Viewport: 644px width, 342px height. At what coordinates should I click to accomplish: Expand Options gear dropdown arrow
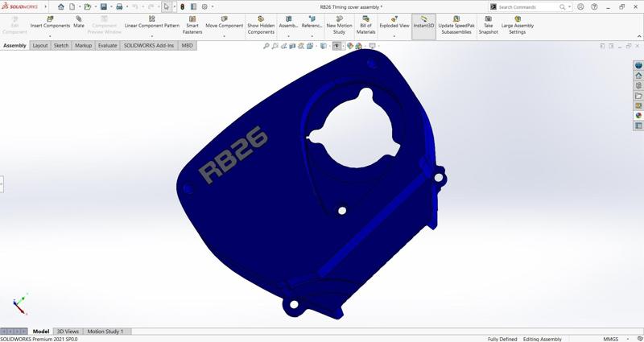tap(212, 7)
